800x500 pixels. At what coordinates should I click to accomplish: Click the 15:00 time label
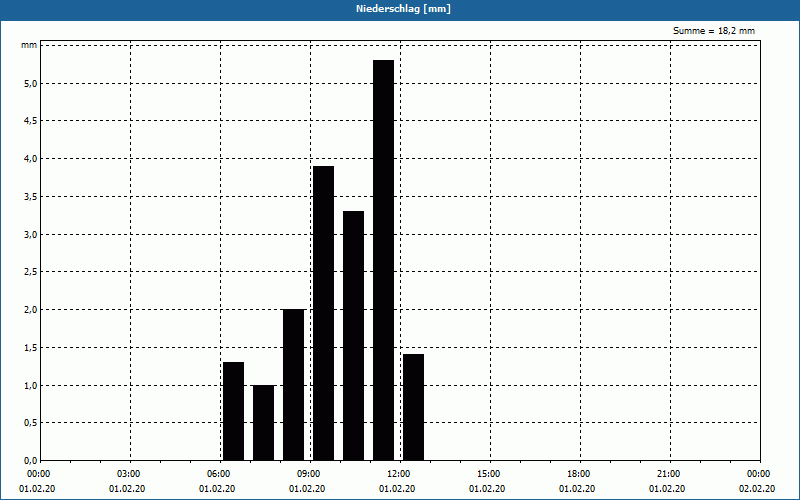point(490,474)
